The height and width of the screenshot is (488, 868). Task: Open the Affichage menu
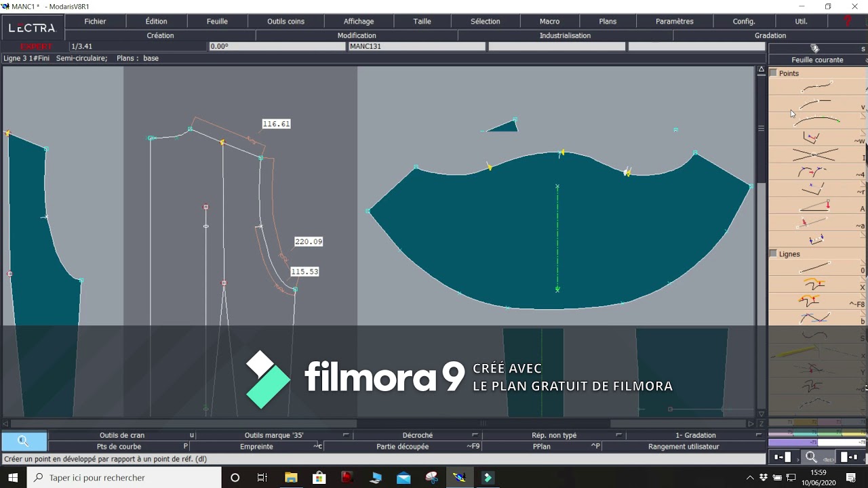(359, 22)
